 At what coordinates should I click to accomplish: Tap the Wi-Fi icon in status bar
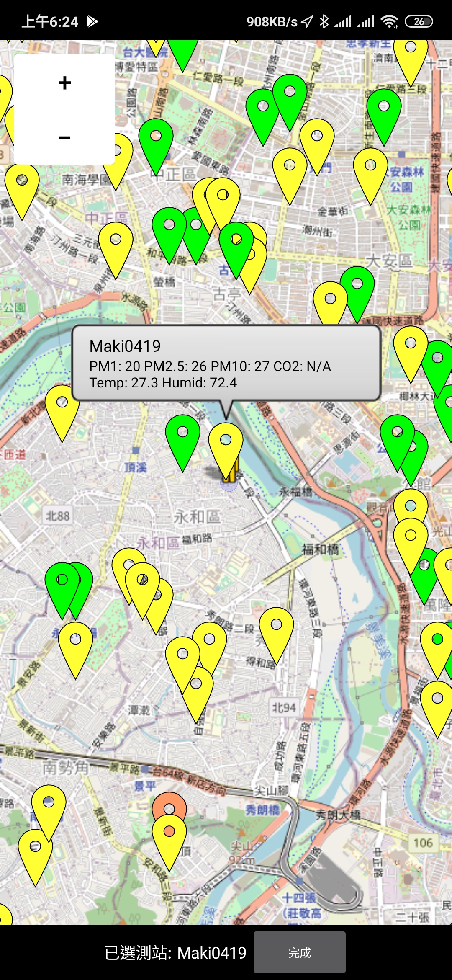(x=389, y=21)
